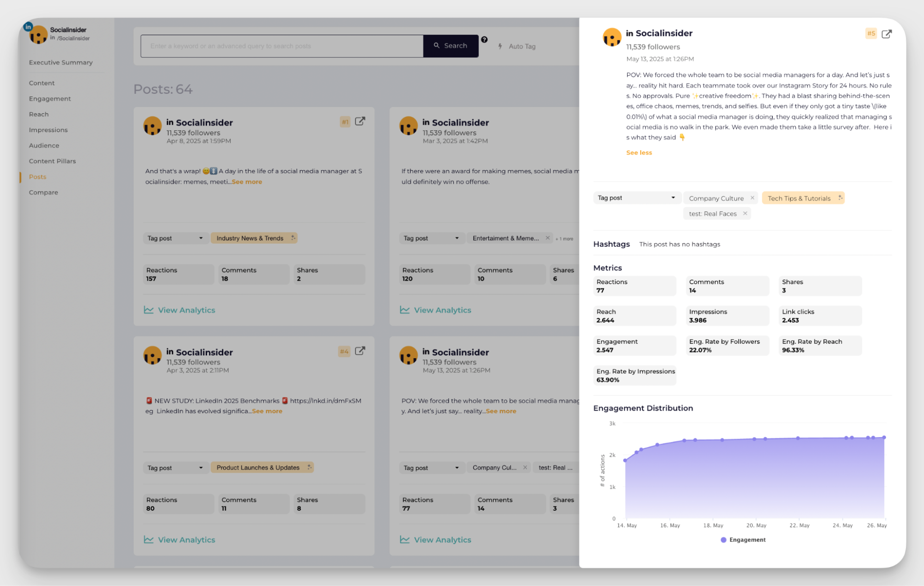This screenshot has width=924, height=586.
Task: Click Eng. Rate by Followers 22.07% metric
Action: click(728, 346)
